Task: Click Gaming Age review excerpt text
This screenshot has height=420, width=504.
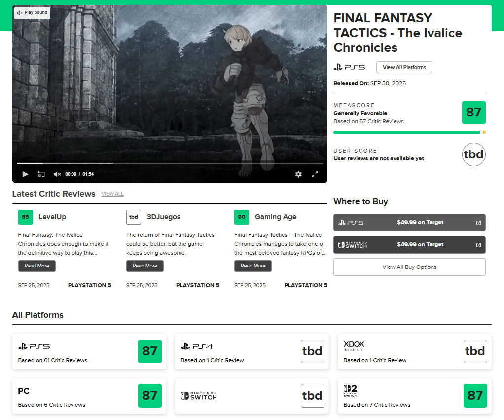Action: pos(280,244)
